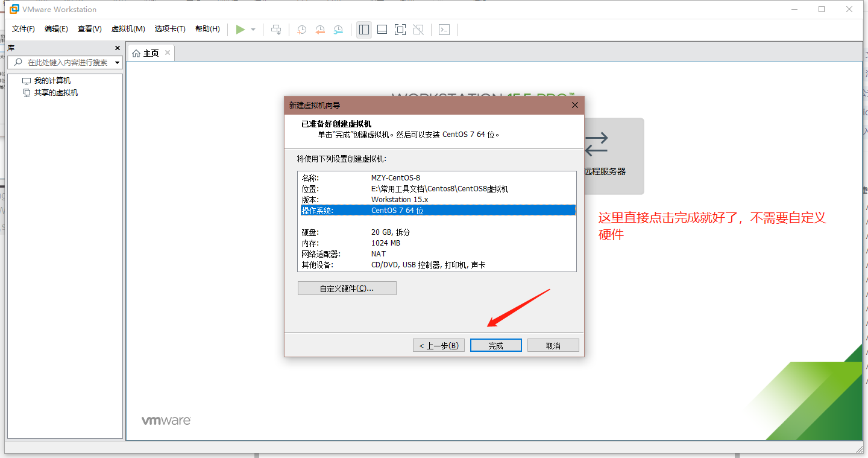This screenshot has width=868, height=458.
Task: Click the full screen mode icon
Action: click(x=400, y=30)
